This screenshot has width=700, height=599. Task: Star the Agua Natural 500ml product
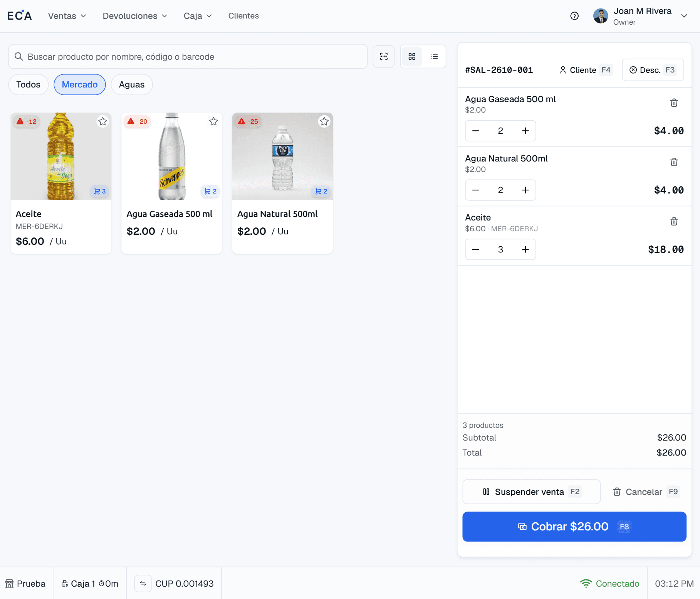coord(324,122)
